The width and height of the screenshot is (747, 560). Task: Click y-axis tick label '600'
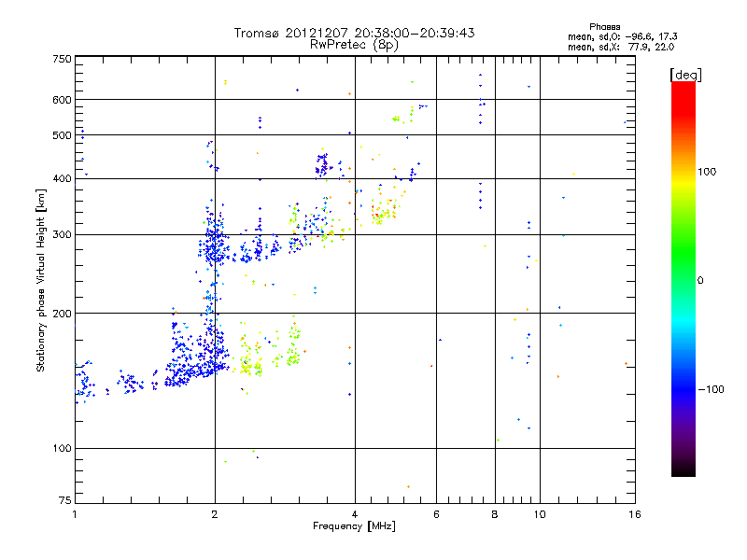62,100
